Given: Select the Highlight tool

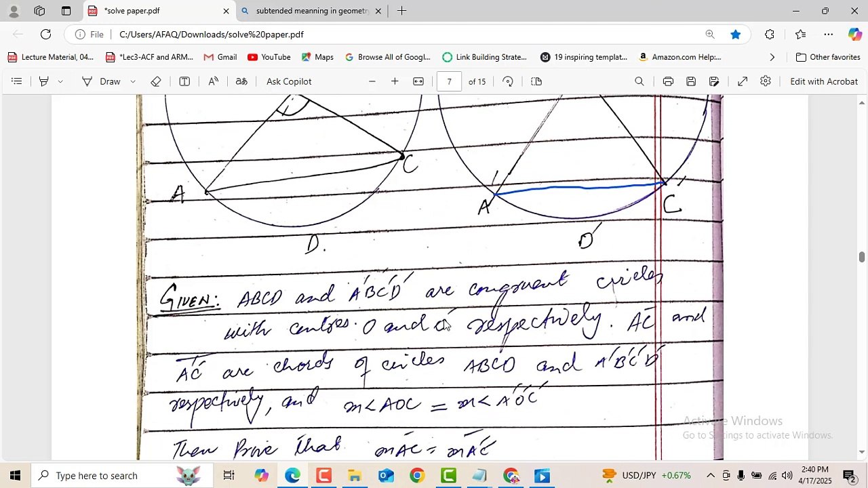Looking at the screenshot, I should pos(44,81).
